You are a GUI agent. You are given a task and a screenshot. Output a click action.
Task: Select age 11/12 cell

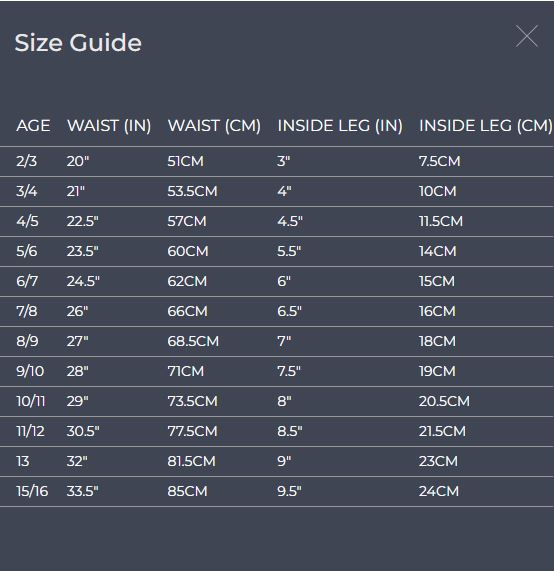[x=31, y=432]
